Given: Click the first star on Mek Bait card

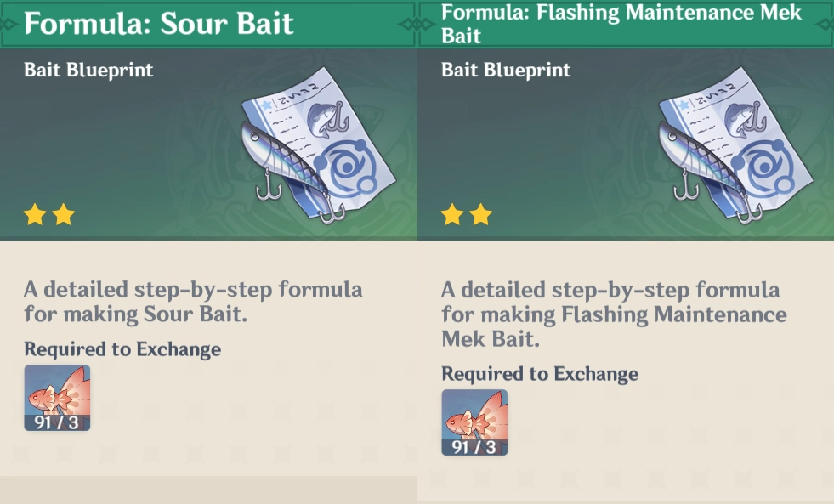Looking at the screenshot, I should 452,215.
